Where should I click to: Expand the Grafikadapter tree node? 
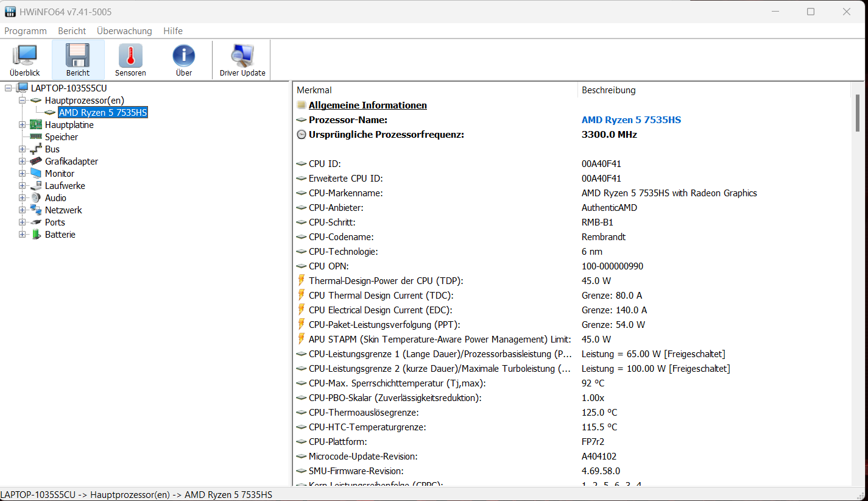coord(23,161)
